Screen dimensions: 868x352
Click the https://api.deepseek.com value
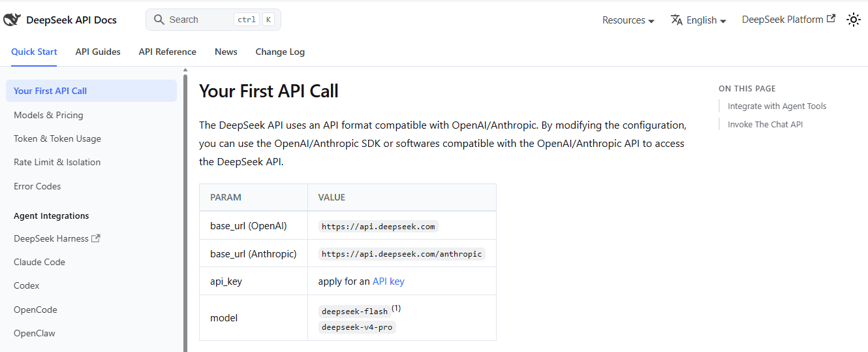tap(378, 227)
